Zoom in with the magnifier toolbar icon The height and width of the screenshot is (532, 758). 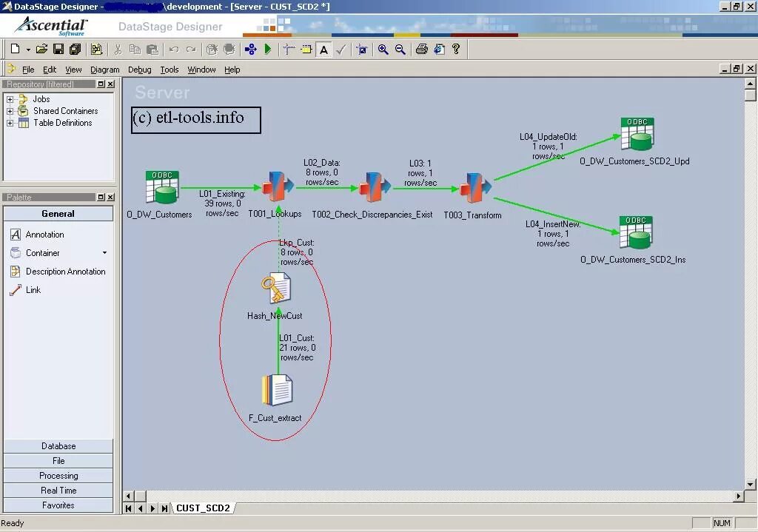pyautogui.click(x=383, y=49)
